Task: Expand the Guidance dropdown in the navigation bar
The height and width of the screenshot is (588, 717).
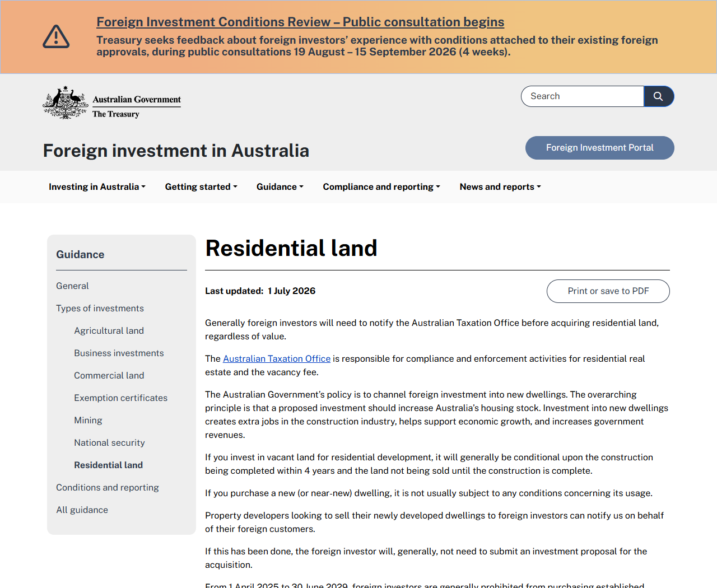Action: click(x=280, y=187)
